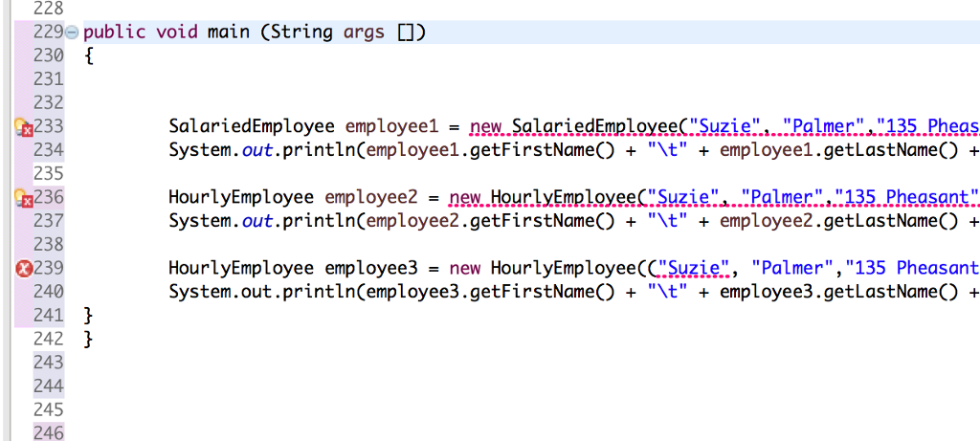The width and height of the screenshot is (980, 441).
Task: Click the "Palmer" string on line 233
Action: click(824, 127)
